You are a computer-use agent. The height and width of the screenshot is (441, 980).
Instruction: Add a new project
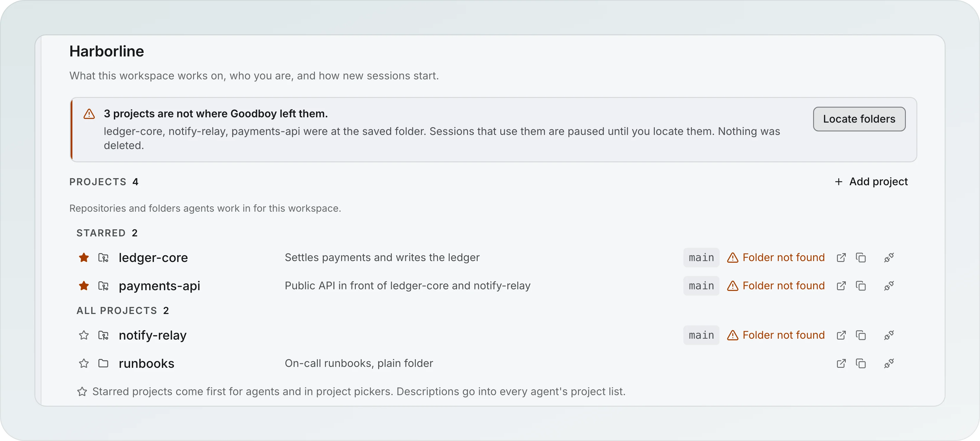click(871, 182)
